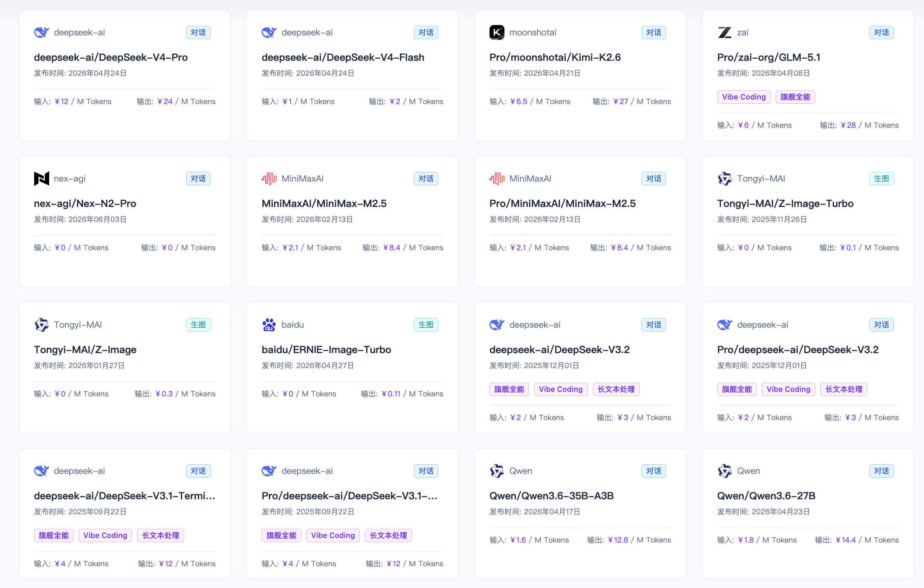Click MiniMax waveform logo on Pro/MiniMaxAI/MiniMax-M2.5 card
The height and width of the screenshot is (588, 924).
click(x=497, y=179)
